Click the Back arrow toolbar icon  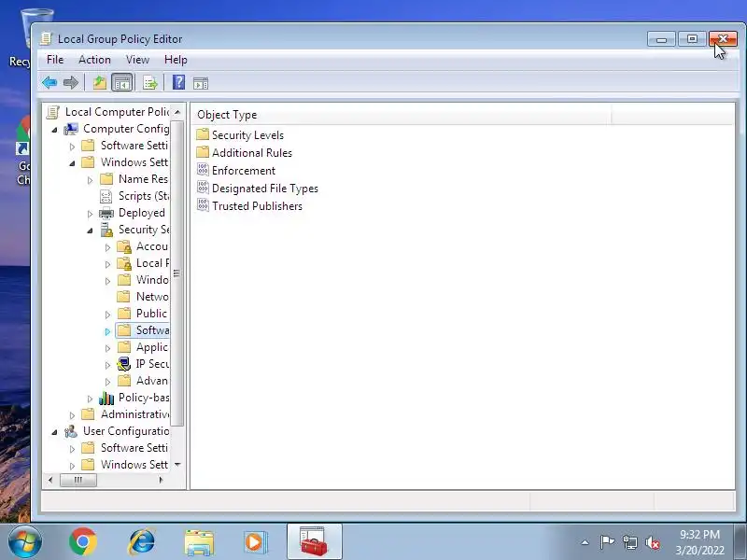(x=49, y=83)
